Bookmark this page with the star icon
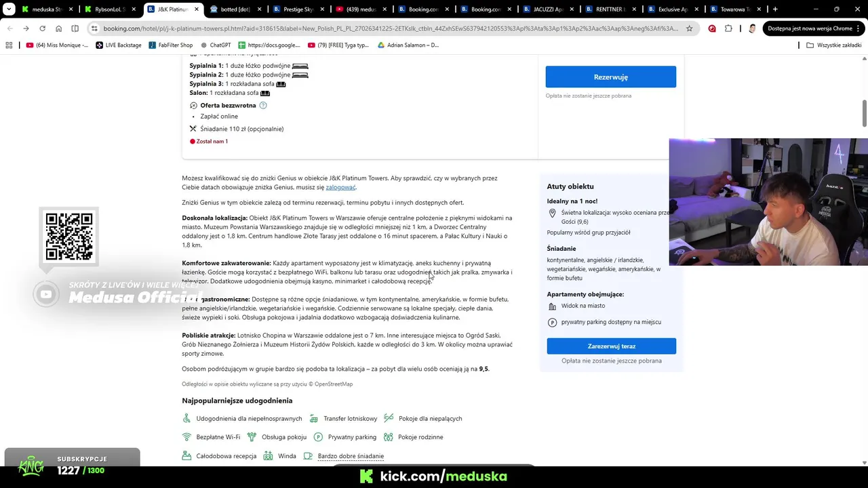 point(689,28)
